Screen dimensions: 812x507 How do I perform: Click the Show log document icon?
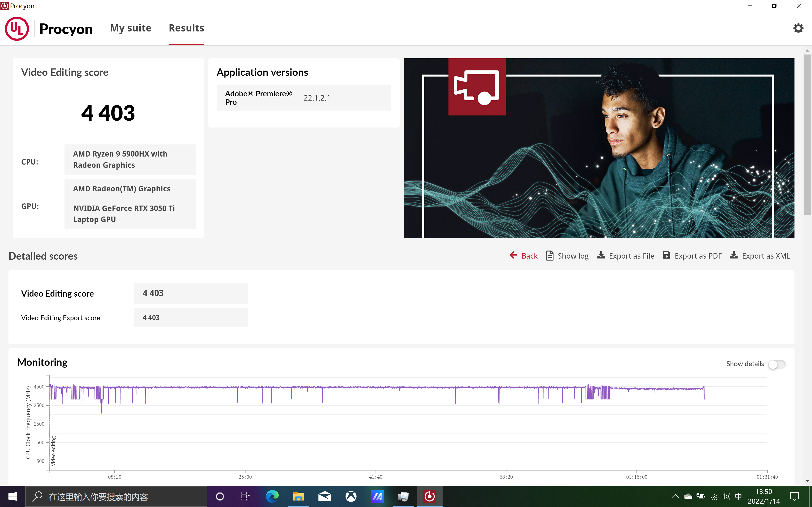coord(550,256)
